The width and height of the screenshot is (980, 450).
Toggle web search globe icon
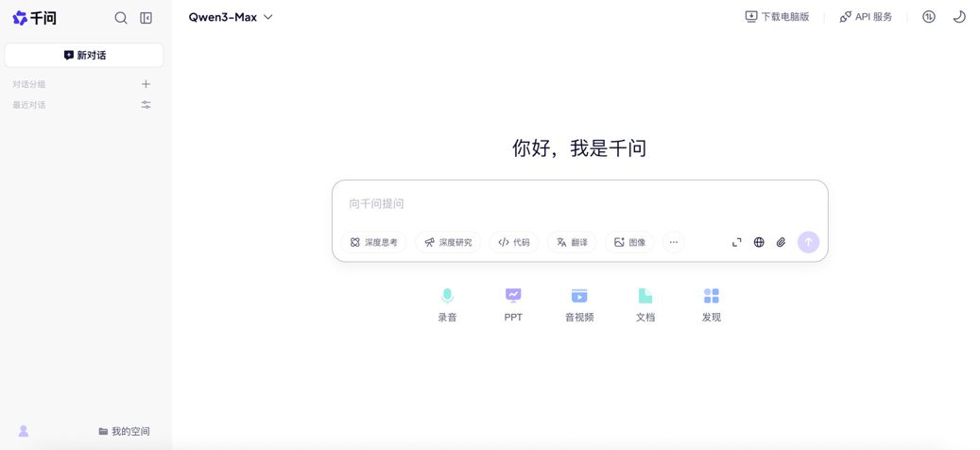click(x=759, y=243)
